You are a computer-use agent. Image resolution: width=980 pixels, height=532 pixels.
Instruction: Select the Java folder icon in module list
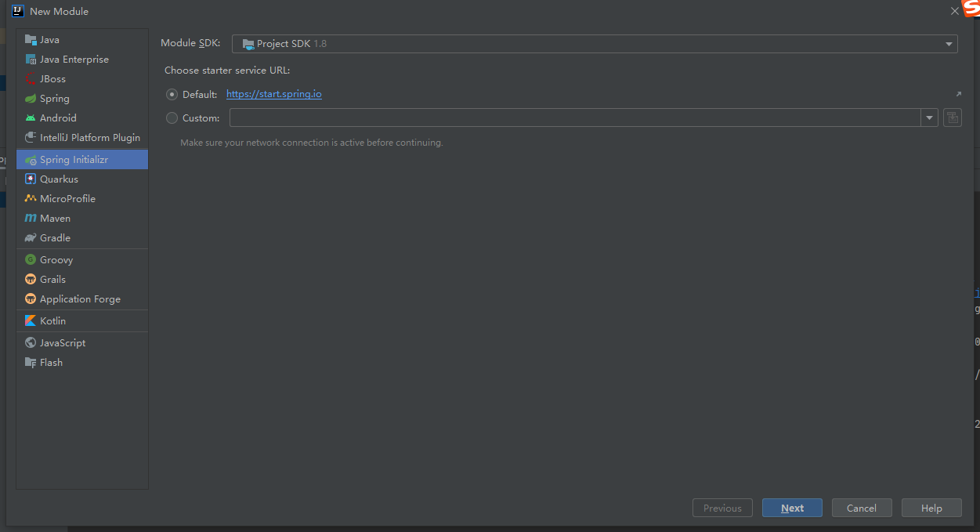[31, 40]
